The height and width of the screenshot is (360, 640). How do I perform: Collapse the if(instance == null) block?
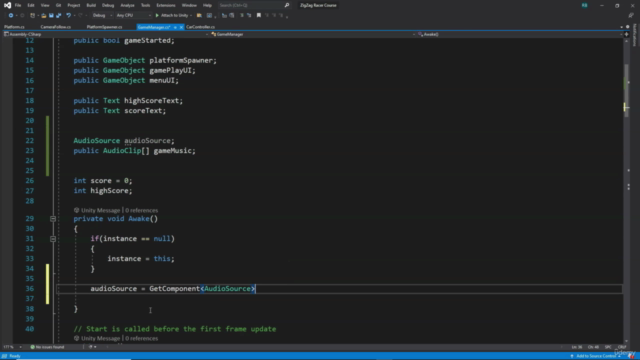click(53, 239)
